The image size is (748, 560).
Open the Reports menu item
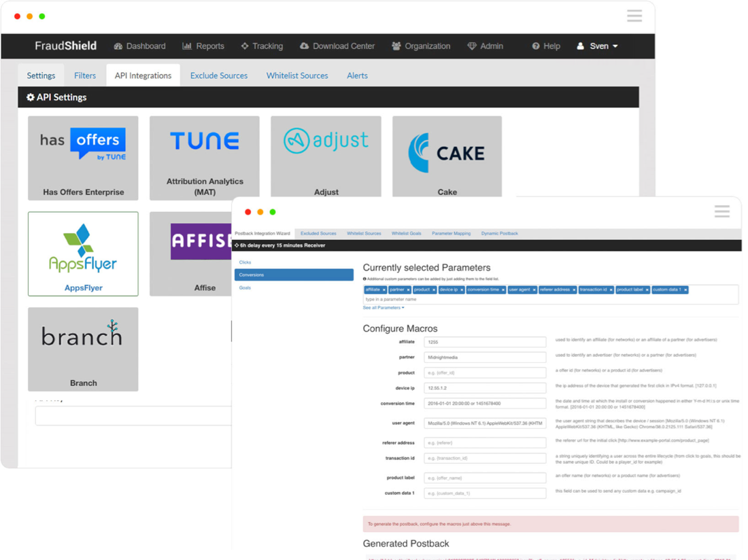pyautogui.click(x=203, y=46)
